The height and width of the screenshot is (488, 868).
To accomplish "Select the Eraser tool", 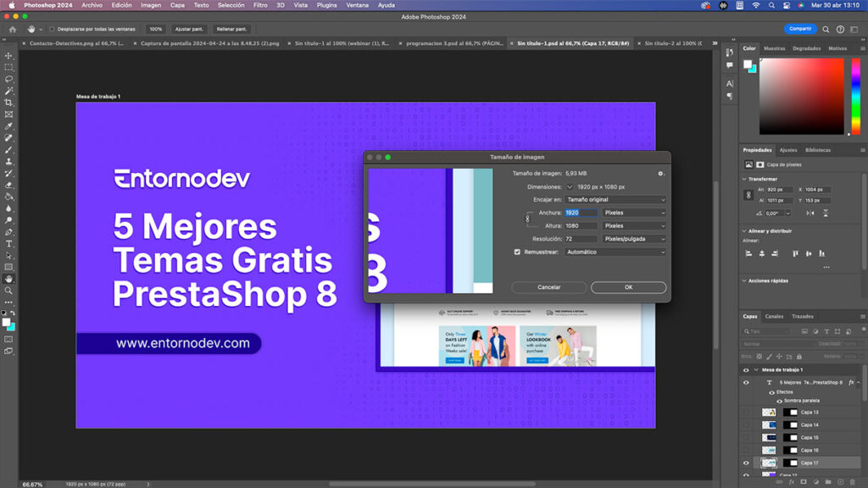I will coord(8,186).
